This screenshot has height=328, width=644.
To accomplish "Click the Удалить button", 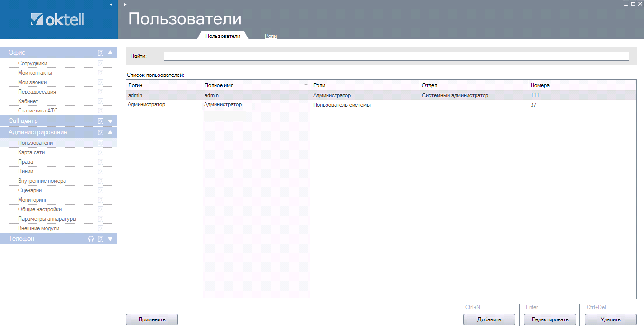I will (x=610, y=319).
